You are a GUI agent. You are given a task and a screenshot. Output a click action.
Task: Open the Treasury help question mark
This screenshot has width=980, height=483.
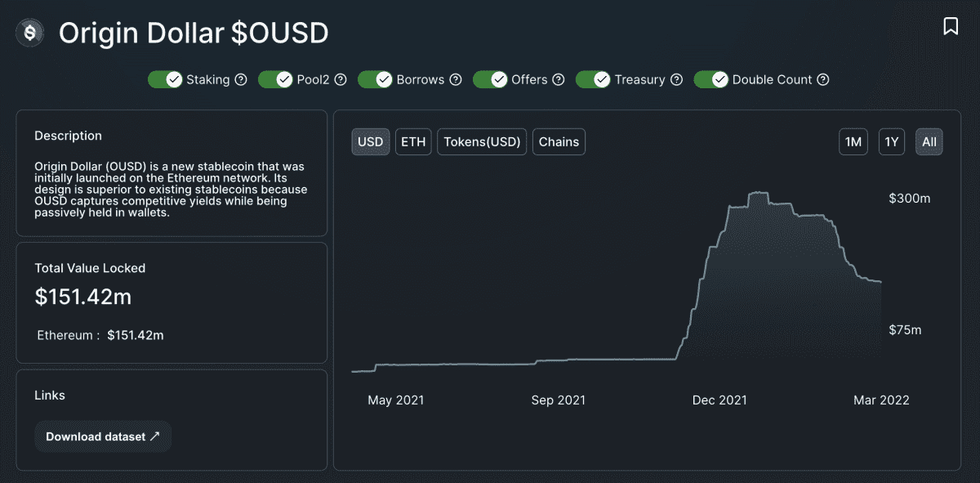676,79
